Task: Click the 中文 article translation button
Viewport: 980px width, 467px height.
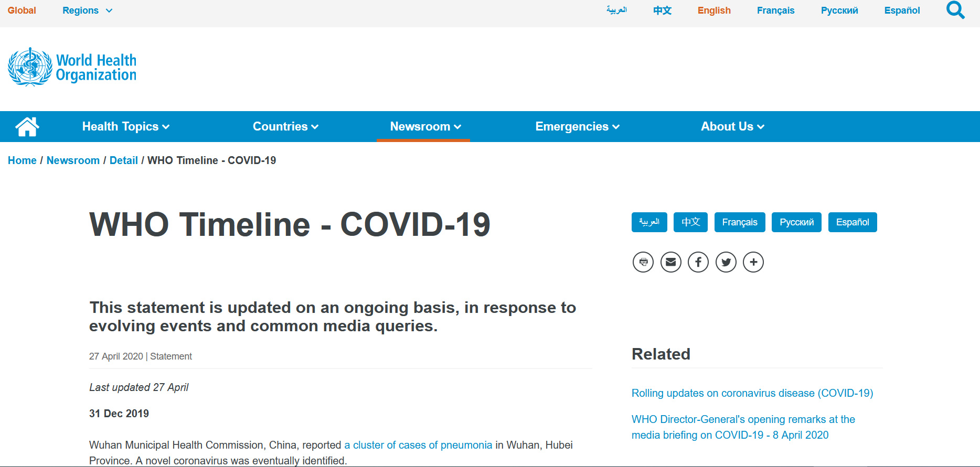Action: pos(690,222)
